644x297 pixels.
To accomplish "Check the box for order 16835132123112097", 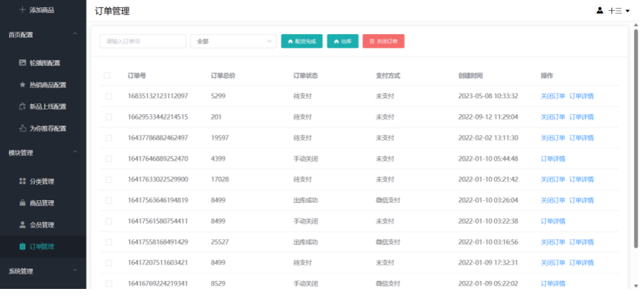I will pos(107,96).
